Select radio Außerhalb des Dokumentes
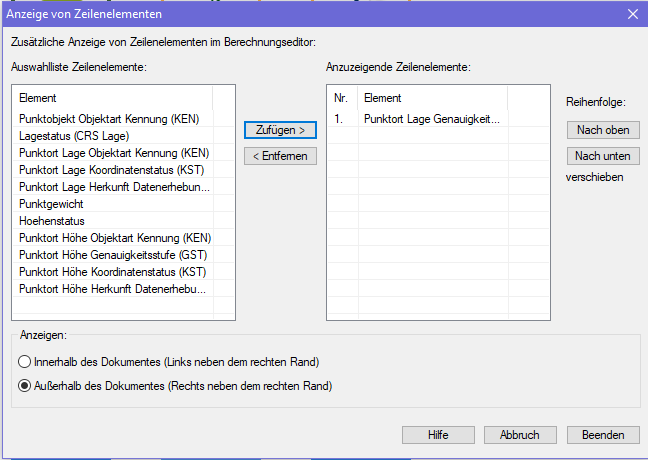 pyautogui.click(x=25, y=385)
